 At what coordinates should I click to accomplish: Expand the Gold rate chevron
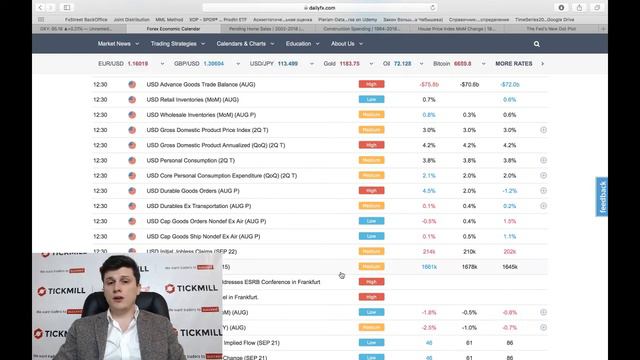(371, 64)
